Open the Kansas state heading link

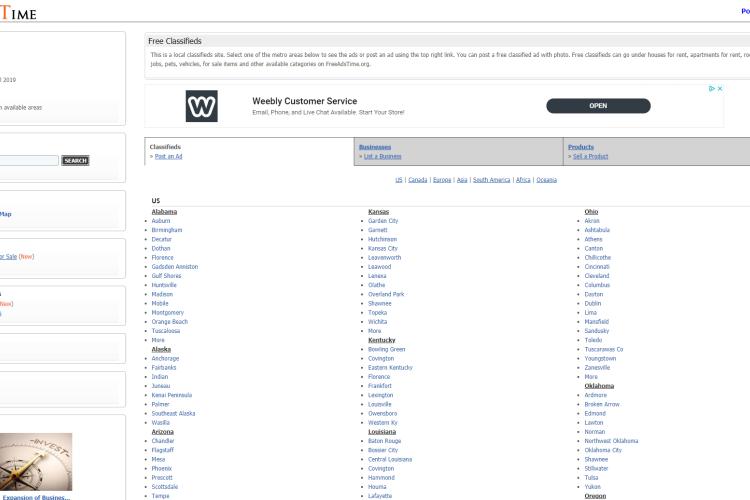coord(378,211)
